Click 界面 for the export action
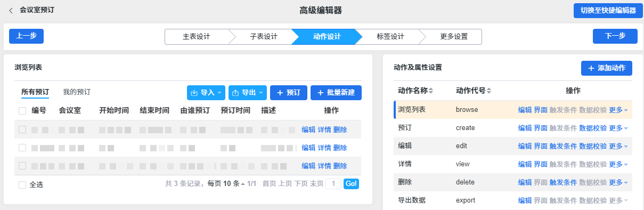Viewport: 644px width, 210px height. [x=541, y=200]
